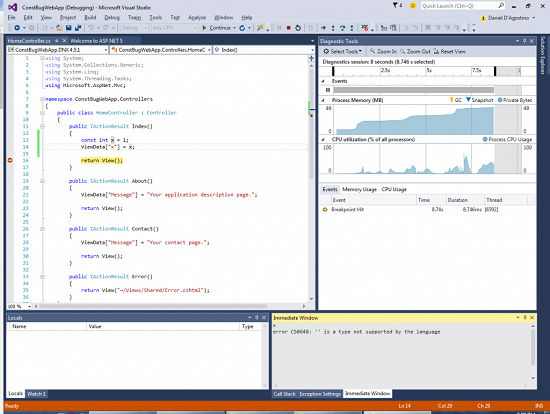Click the left timeline selection handle
Viewport: 550px width, 414px height.
[x=333, y=71]
